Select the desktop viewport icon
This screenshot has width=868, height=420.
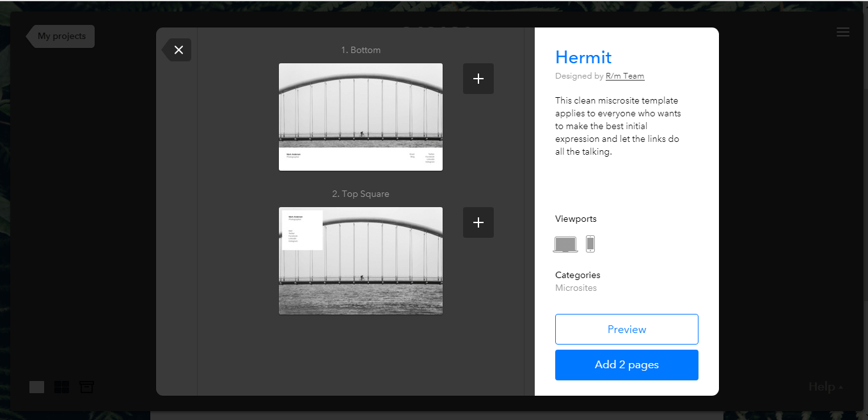565,244
